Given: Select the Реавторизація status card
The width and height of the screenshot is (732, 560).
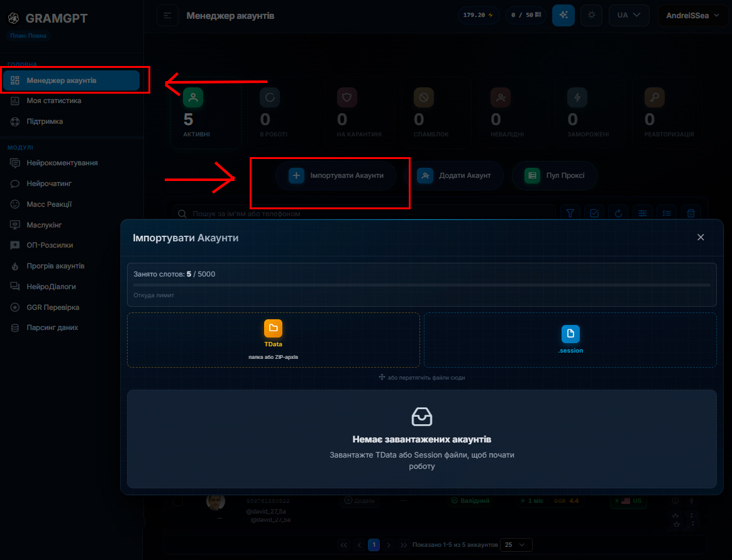Looking at the screenshot, I should click(x=667, y=113).
